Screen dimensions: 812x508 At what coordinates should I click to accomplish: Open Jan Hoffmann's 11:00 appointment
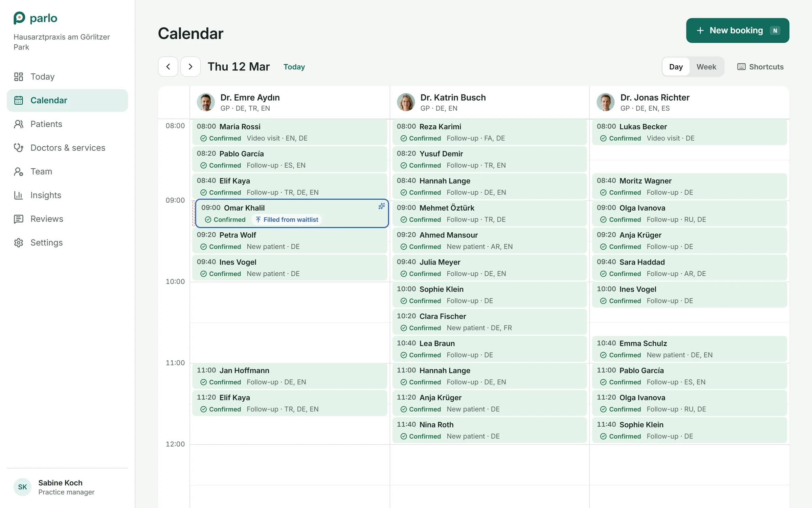[x=290, y=376]
